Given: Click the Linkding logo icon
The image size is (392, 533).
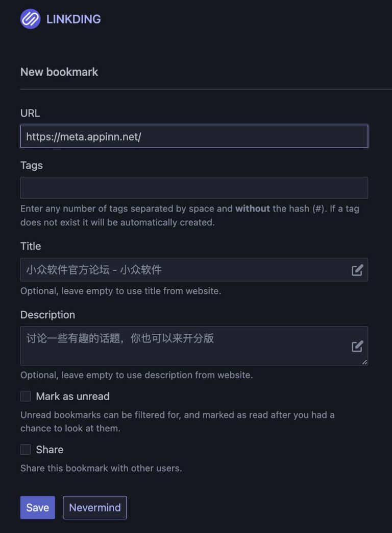Looking at the screenshot, I should click(30, 19).
